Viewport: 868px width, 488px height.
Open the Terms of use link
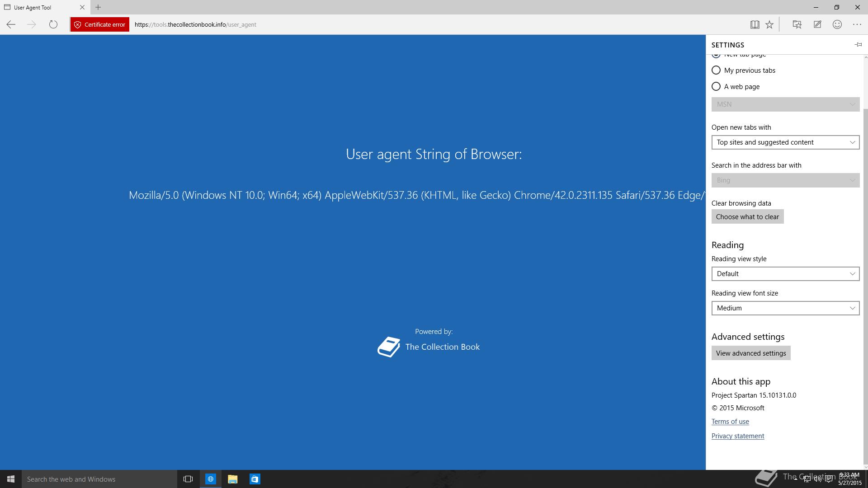tap(730, 421)
